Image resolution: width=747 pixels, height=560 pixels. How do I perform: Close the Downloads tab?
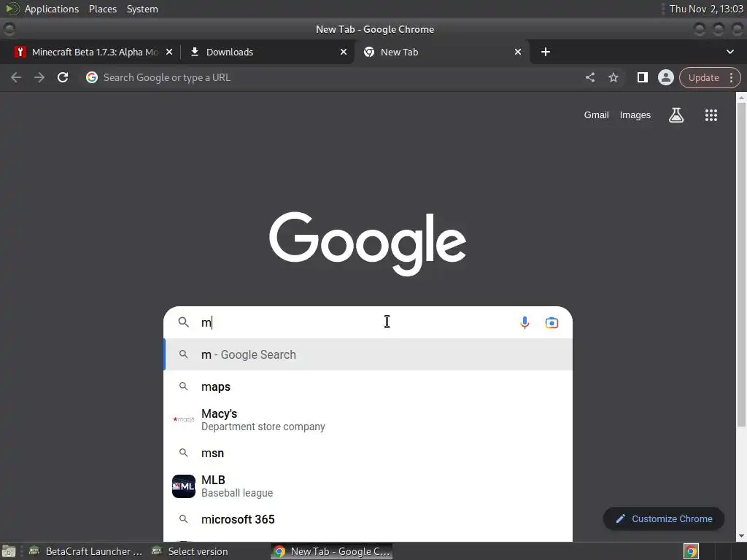pyautogui.click(x=344, y=52)
